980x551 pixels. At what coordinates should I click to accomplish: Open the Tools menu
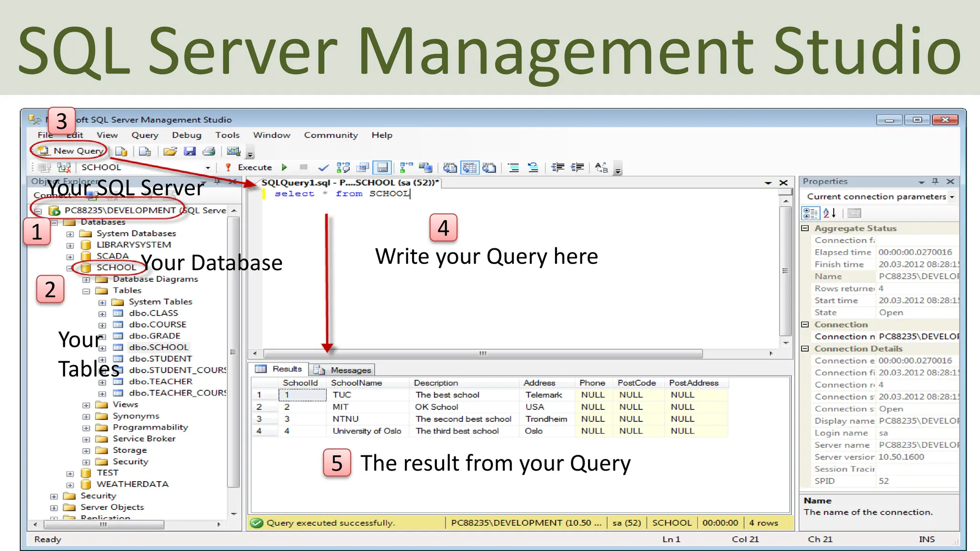pos(227,135)
